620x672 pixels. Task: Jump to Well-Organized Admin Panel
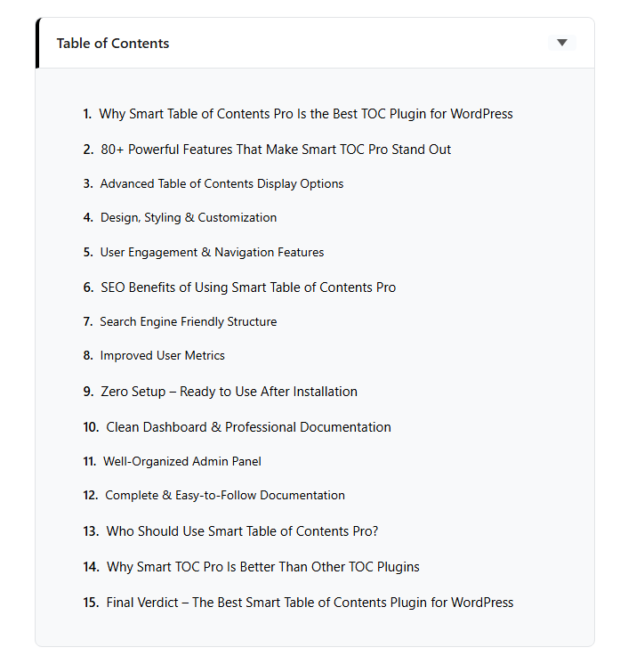[x=181, y=461]
